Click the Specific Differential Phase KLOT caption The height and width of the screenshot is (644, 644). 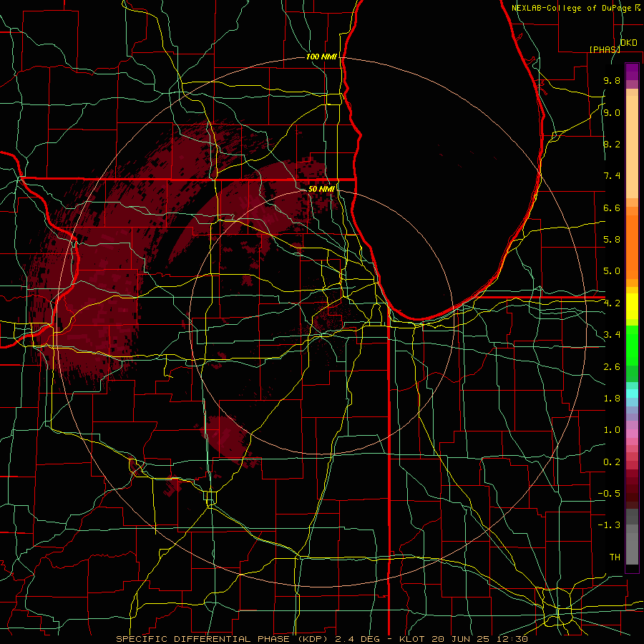pos(321,639)
